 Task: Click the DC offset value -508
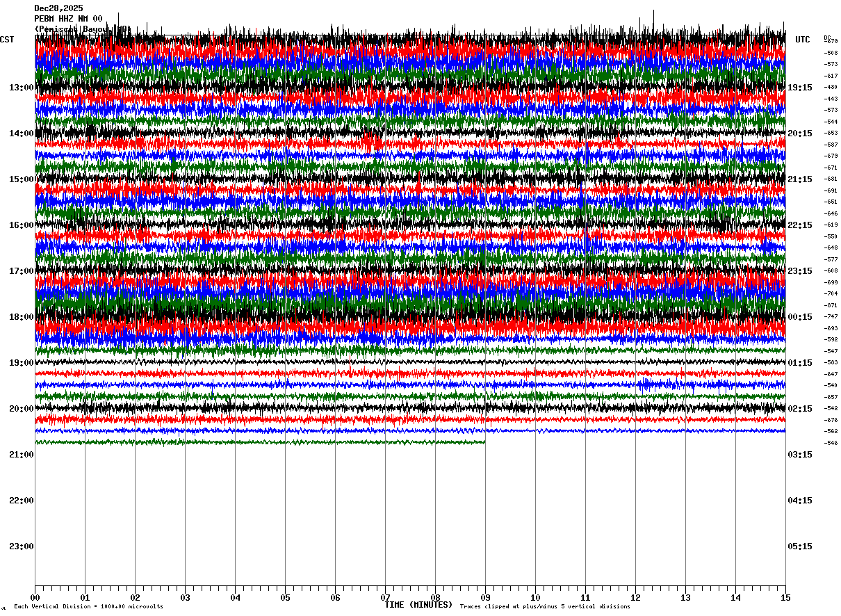(x=831, y=53)
